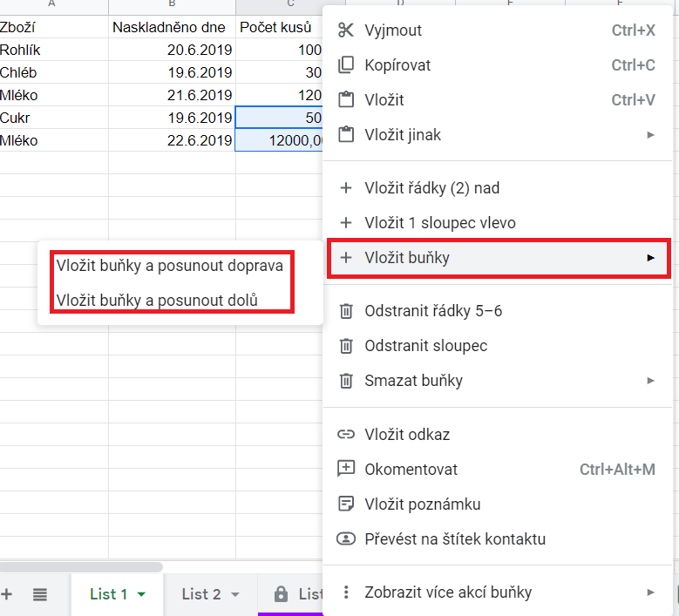679x616 pixels.
Task: Click the horizontal scrollbar above sheet tabs
Action: pos(83,567)
